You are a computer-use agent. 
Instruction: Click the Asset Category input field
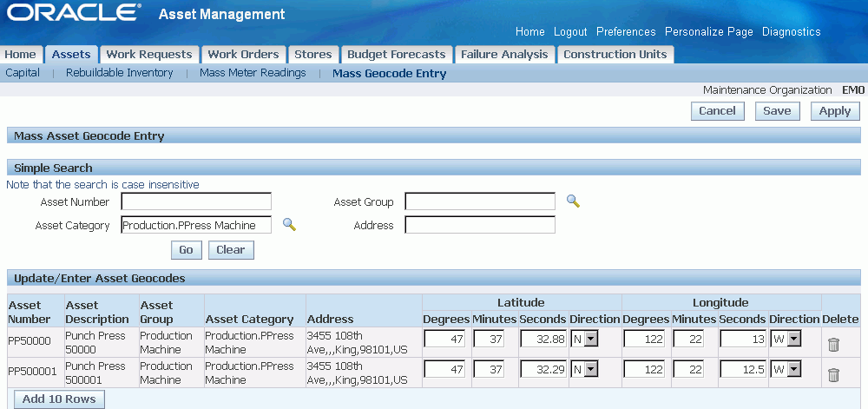coord(196,225)
